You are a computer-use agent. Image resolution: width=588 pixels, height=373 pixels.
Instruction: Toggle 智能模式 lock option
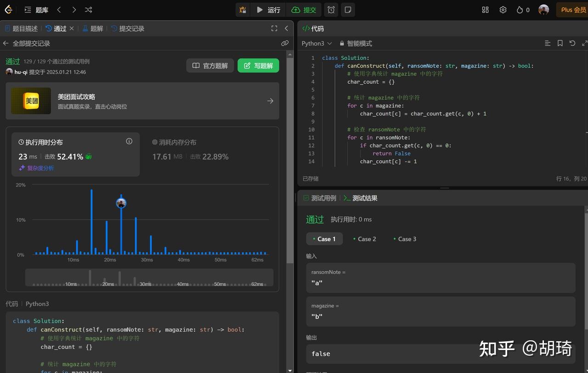tap(356, 43)
